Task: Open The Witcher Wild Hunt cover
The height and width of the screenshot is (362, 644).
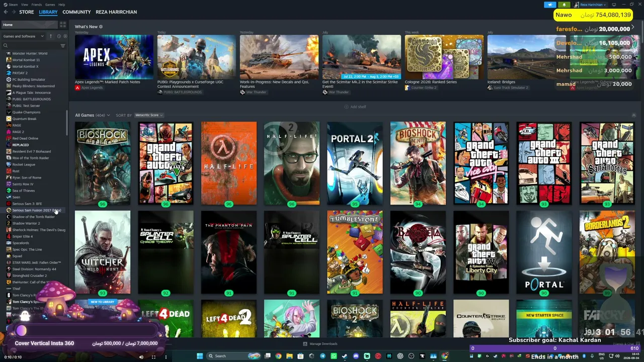Action: (103, 252)
